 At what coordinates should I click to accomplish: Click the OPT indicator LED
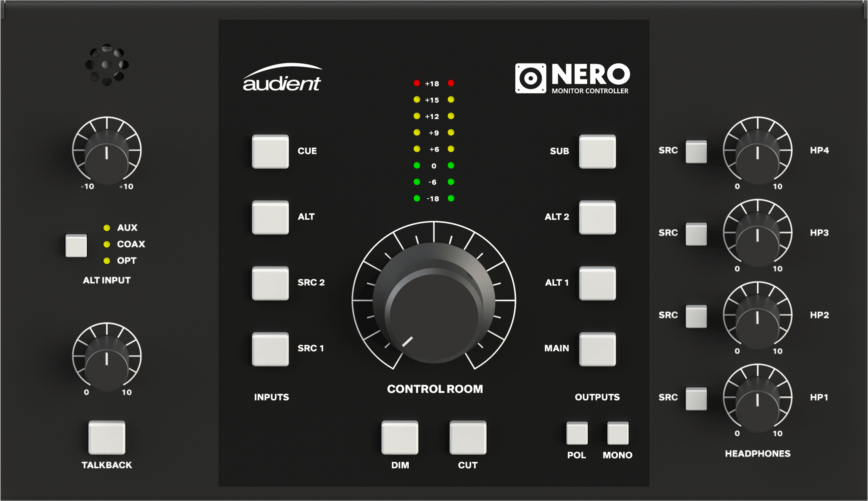pyautogui.click(x=107, y=261)
